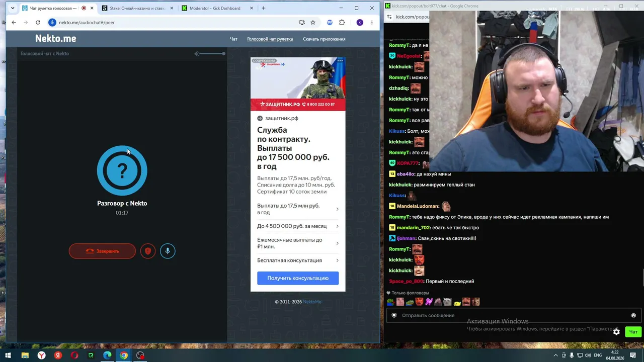Click the Получить консультацию button in the ad

click(298, 278)
